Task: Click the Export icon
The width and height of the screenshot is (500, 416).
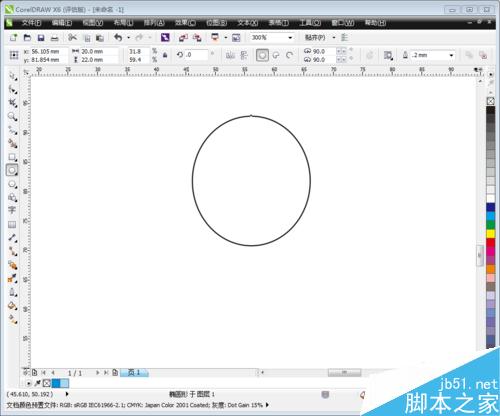Action: [197, 38]
